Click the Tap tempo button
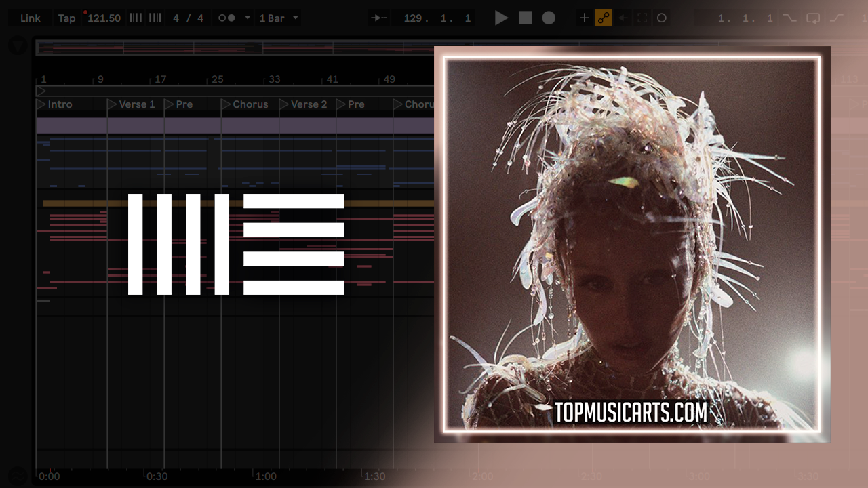The height and width of the screenshot is (488, 868). click(x=66, y=18)
